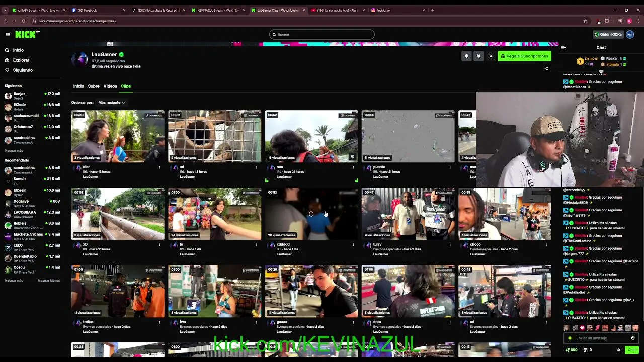Open the Videos tab
644x362 pixels.
[x=110, y=86]
